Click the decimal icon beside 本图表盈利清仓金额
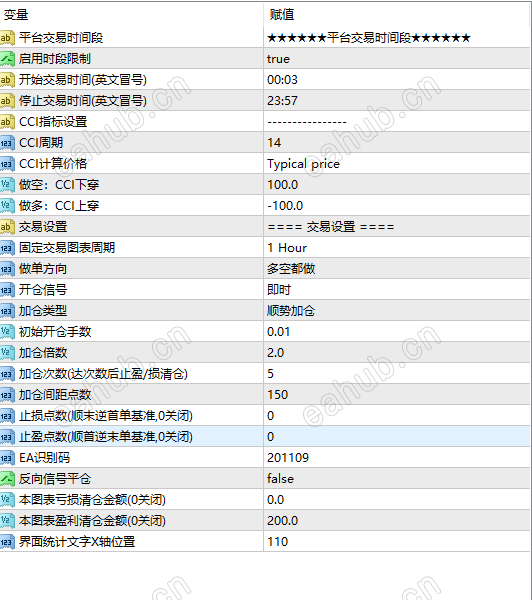This screenshot has height=600, width=532. (7, 521)
